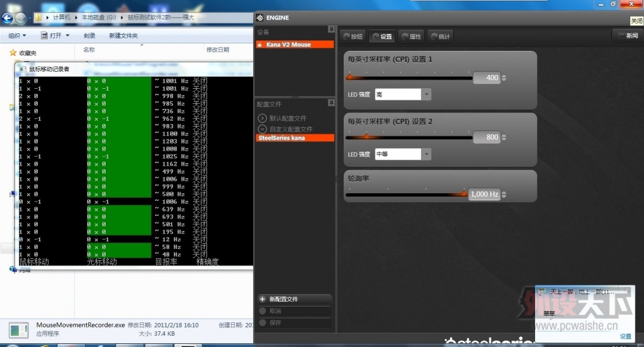Click the 736 Hz row in recorder

pyautogui.click(x=135, y=111)
